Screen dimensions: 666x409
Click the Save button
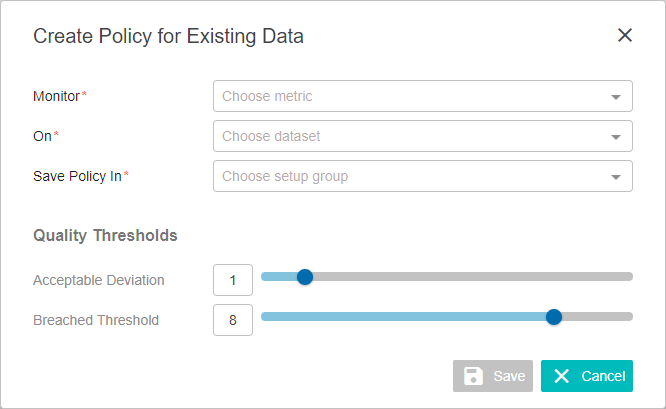[493, 376]
